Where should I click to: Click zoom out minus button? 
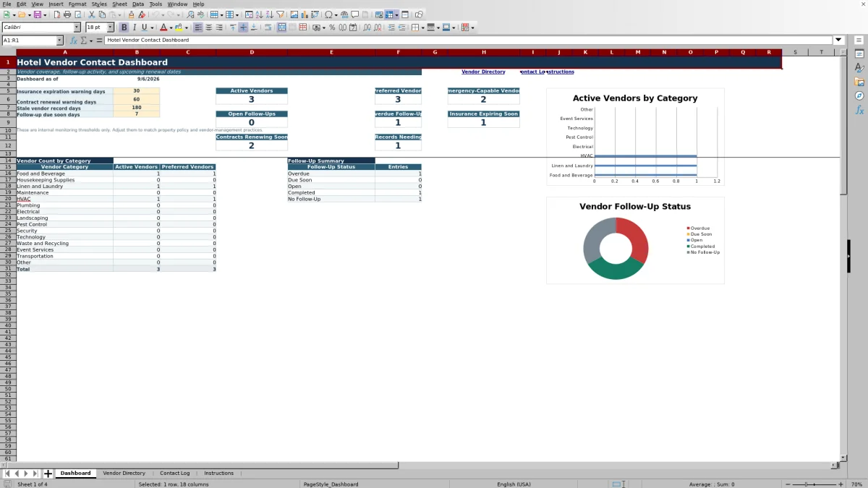786,484
